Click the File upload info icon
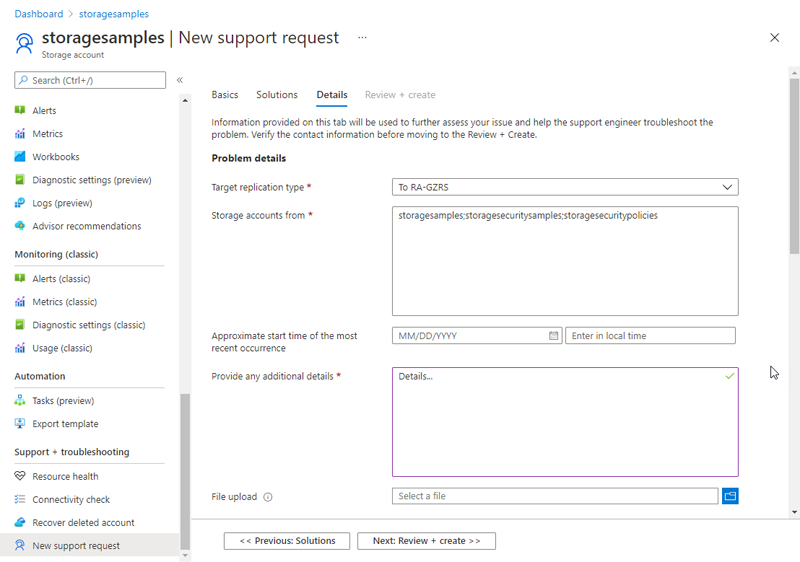This screenshot has width=800, height=562. pos(268,497)
